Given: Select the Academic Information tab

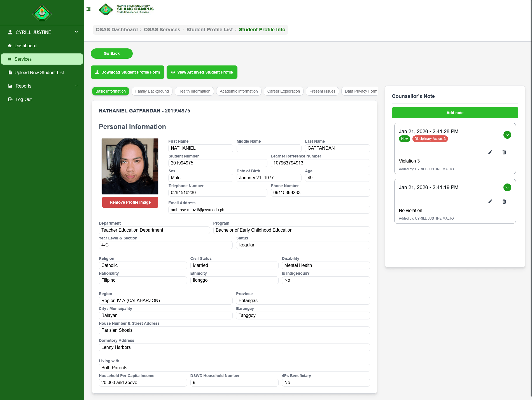Looking at the screenshot, I should [239, 91].
